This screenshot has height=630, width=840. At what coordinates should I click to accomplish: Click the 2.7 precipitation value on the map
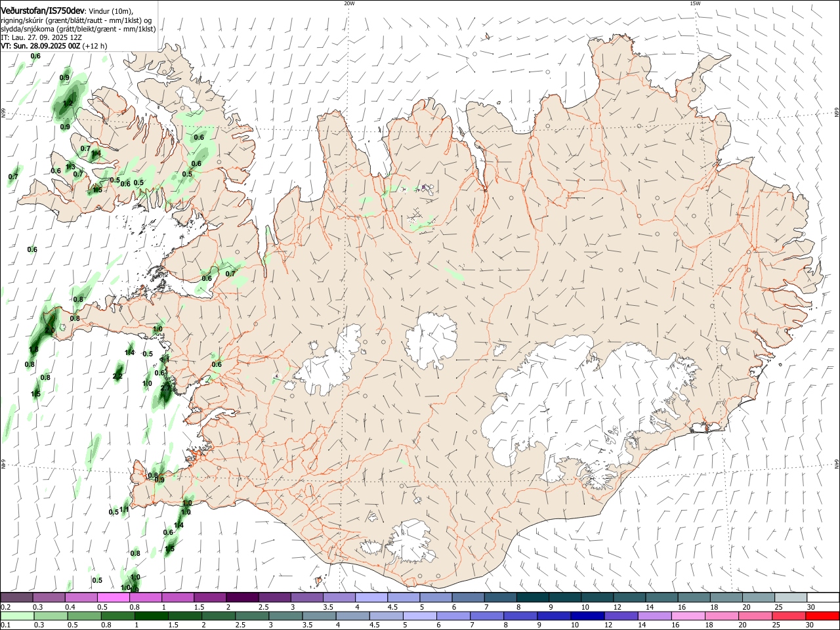pos(165,388)
